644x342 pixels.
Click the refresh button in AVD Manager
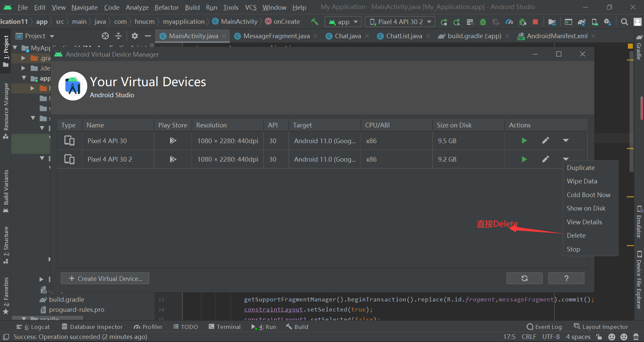click(524, 278)
